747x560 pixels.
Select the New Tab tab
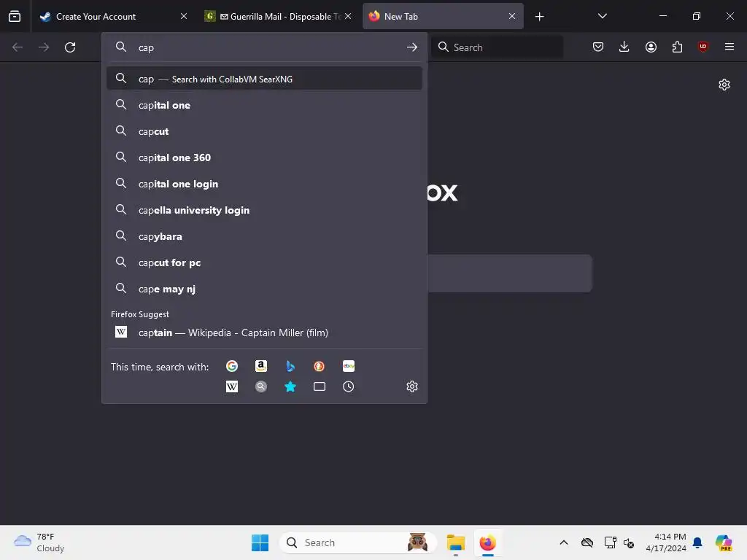click(x=443, y=16)
